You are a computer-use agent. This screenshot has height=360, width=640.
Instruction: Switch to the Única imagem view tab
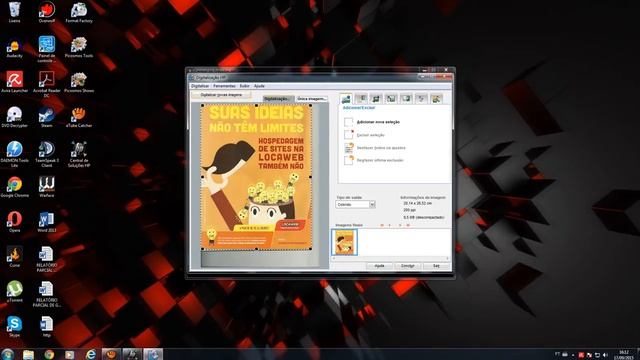click(x=312, y=99)
